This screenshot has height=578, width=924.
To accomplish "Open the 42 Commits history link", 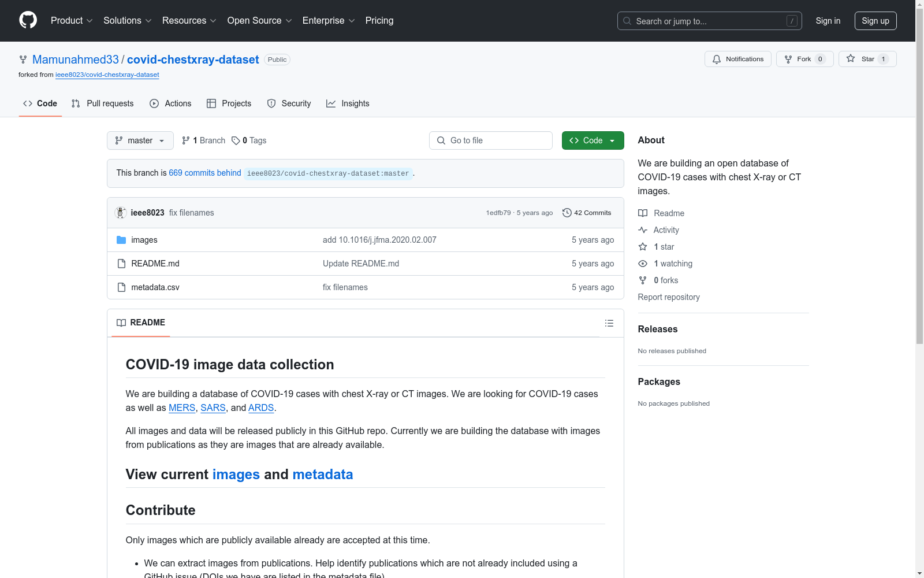I will coord(587,213).
